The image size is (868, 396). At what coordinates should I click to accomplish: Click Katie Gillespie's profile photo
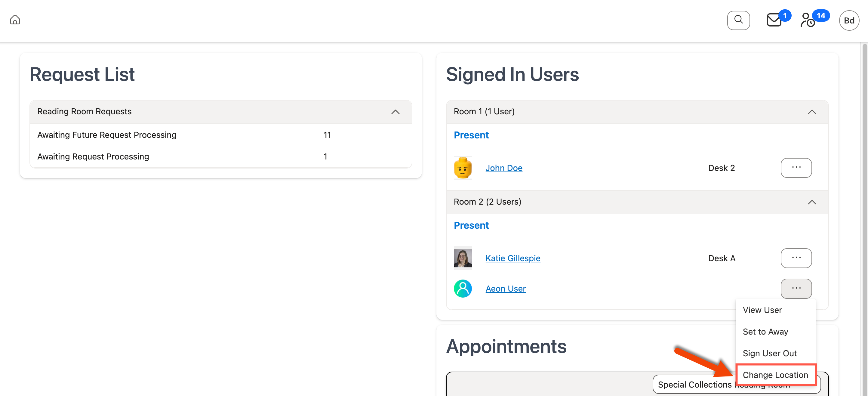(462, 258)
